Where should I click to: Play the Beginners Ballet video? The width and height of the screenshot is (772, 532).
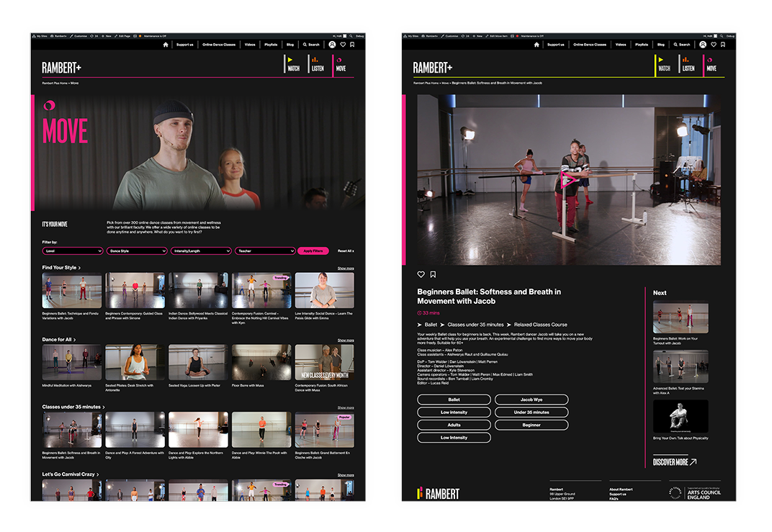pyautogui.click(x=569, y=180)
